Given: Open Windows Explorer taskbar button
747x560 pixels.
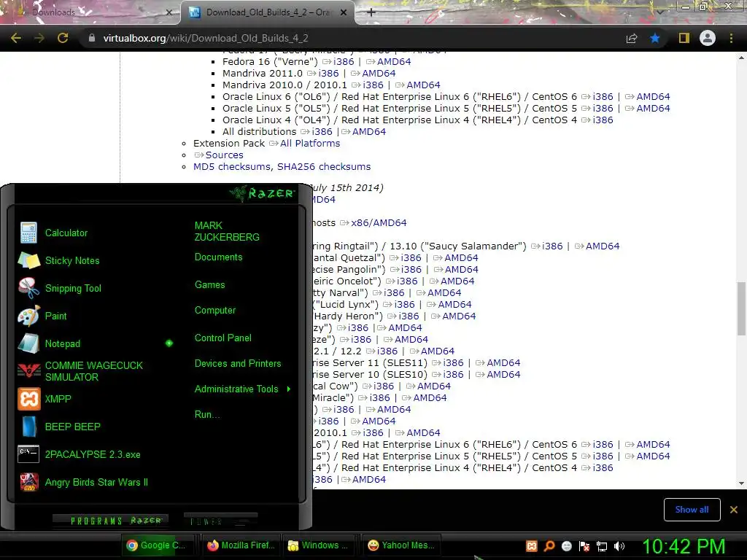Looking at the screenshot, I should [321, 545].
